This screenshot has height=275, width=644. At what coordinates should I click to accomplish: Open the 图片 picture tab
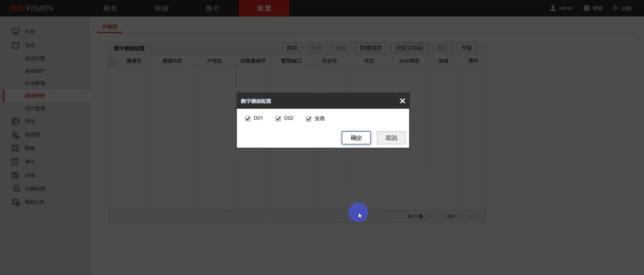pyautogui.click(x=213, y=8)
